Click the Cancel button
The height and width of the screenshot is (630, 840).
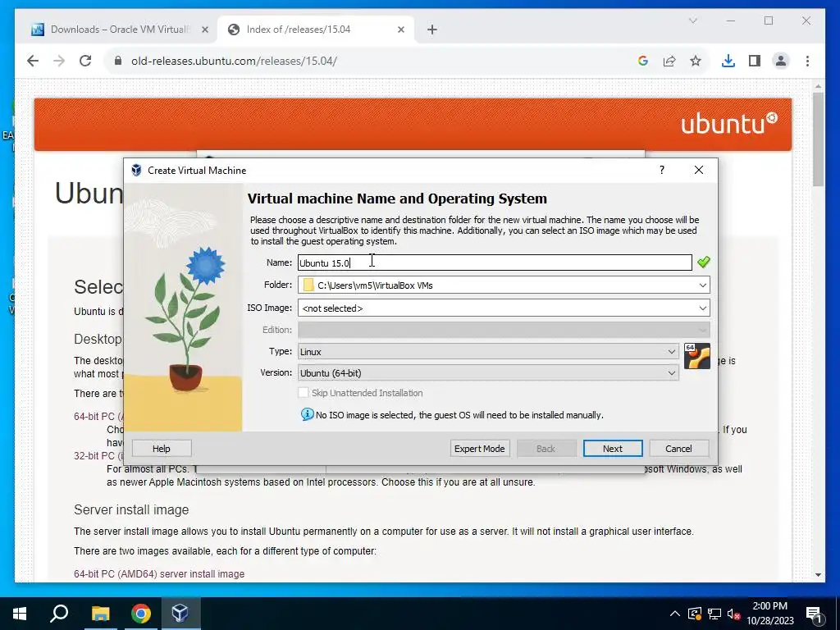pyautogui.click(x=678, y=449)
